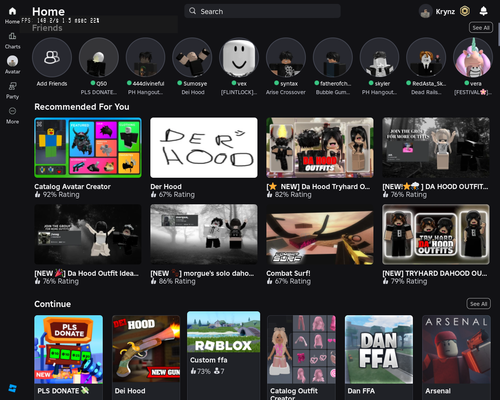Click in the Search field

[262, 11]
